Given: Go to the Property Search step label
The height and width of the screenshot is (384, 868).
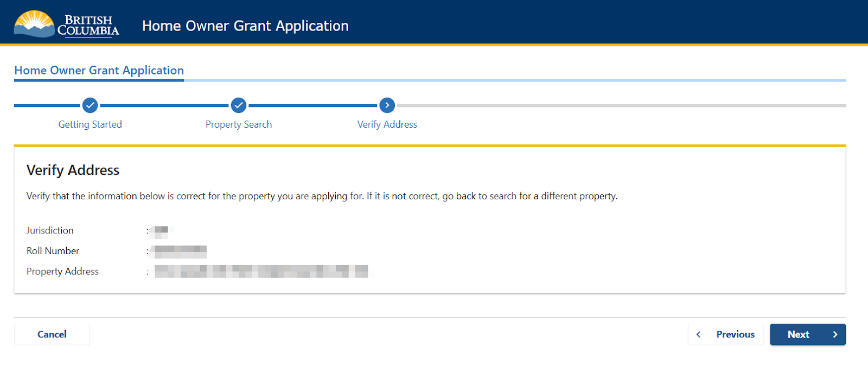Looking at the screenshot, I should pyautogui.click(x=239, y=124).
